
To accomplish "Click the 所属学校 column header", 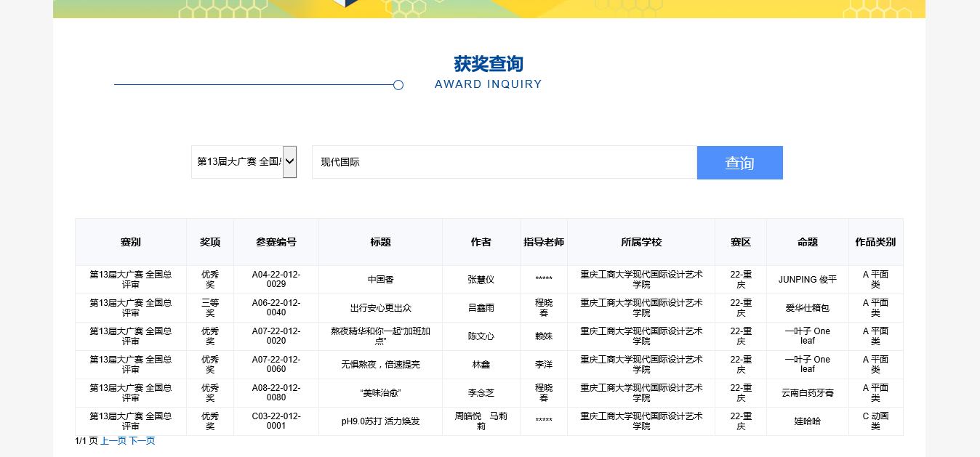I will pyautogui.click(x=641, y=242).
